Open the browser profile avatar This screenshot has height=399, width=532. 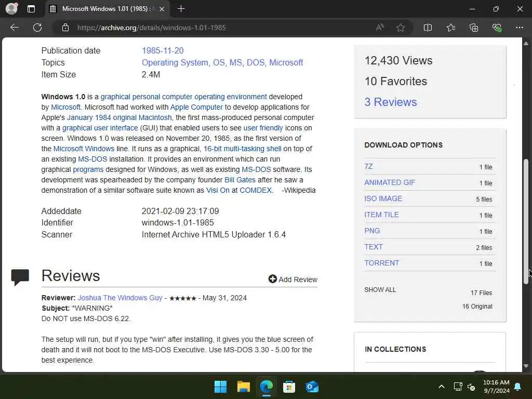(x=11, y=8)
